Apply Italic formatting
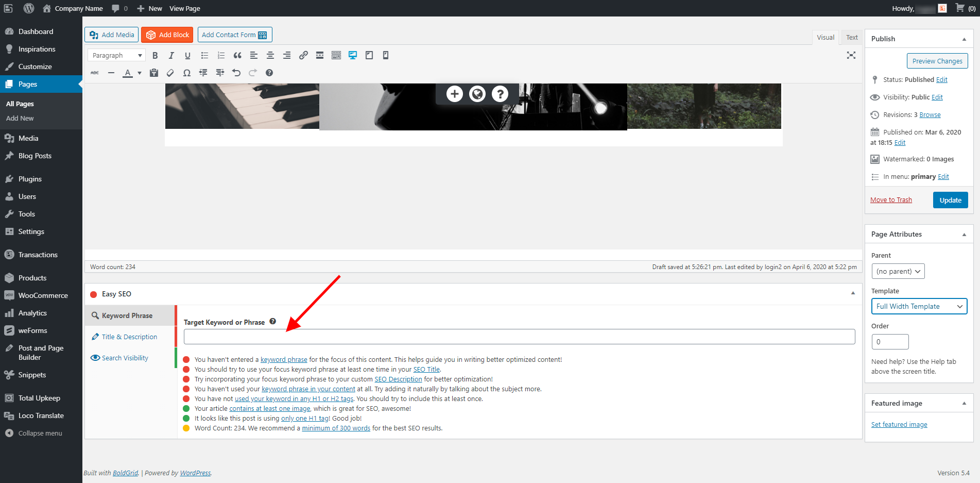Screen dimensions: 980x483 click(x=171, y=55)
